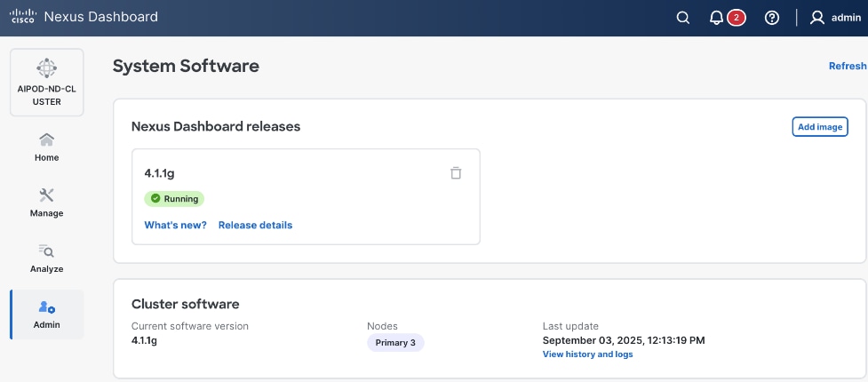Viewport: 868px width, 382px height.
Task: Click the AIPOD-ND-CLUSTER cluster icon
Action: (x=46, y=68)
